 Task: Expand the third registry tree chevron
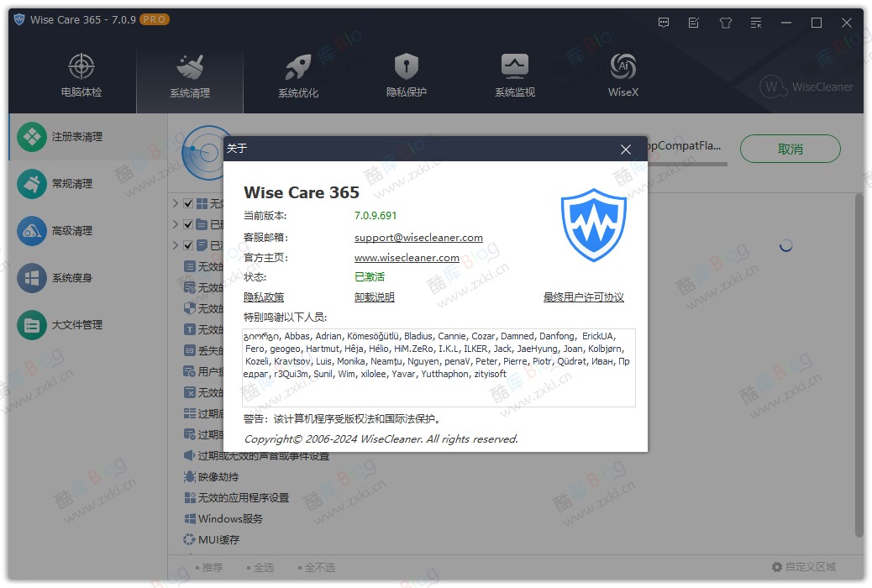pyautogui.click(x=174, y=246)
